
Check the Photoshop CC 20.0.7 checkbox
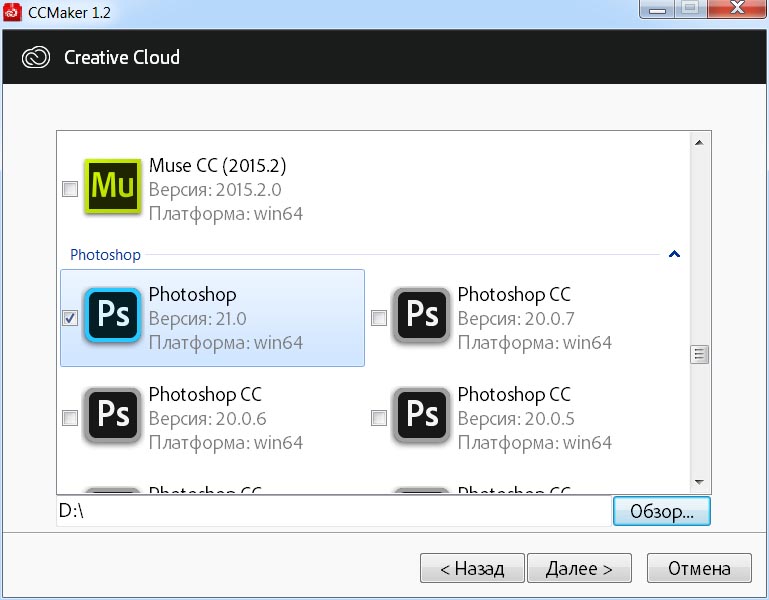point(379,318)
